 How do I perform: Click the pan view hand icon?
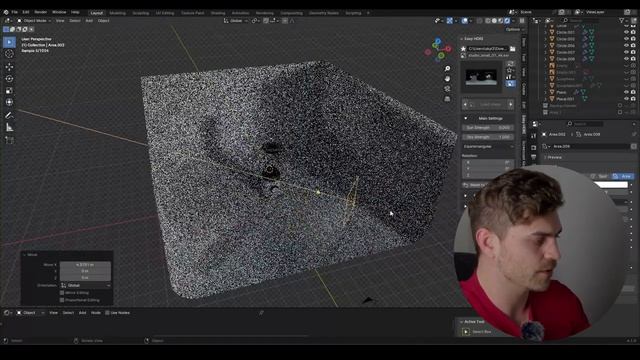pyautogui.click(x=447, y=78)
